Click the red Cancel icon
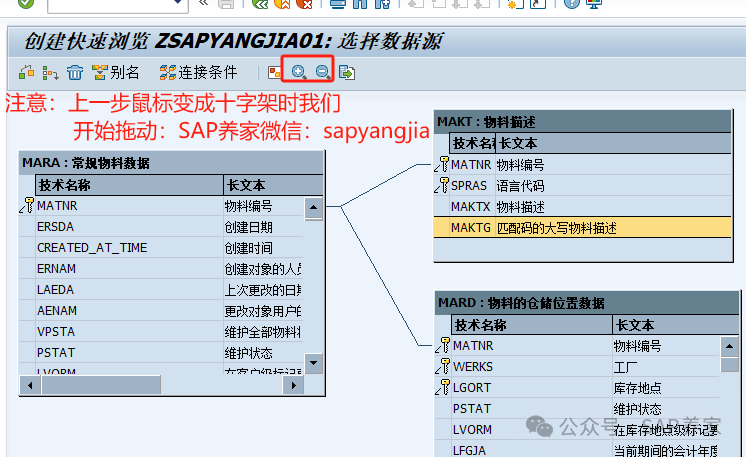Viewport: 746px width, 457px height. coord(304,4)
